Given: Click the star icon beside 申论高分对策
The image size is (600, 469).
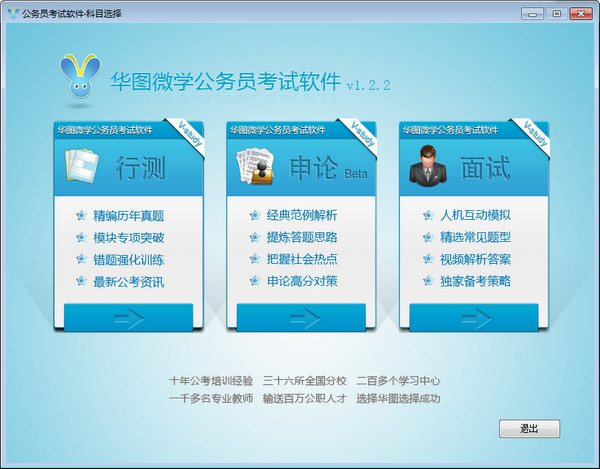Looking at the screenshot, I should click(255, 281).
